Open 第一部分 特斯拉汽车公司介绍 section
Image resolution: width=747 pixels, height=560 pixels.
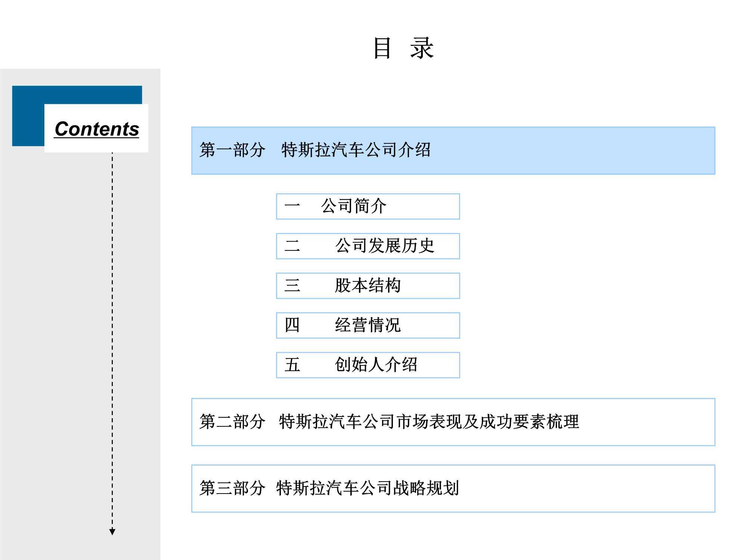(x=453, y=150)
